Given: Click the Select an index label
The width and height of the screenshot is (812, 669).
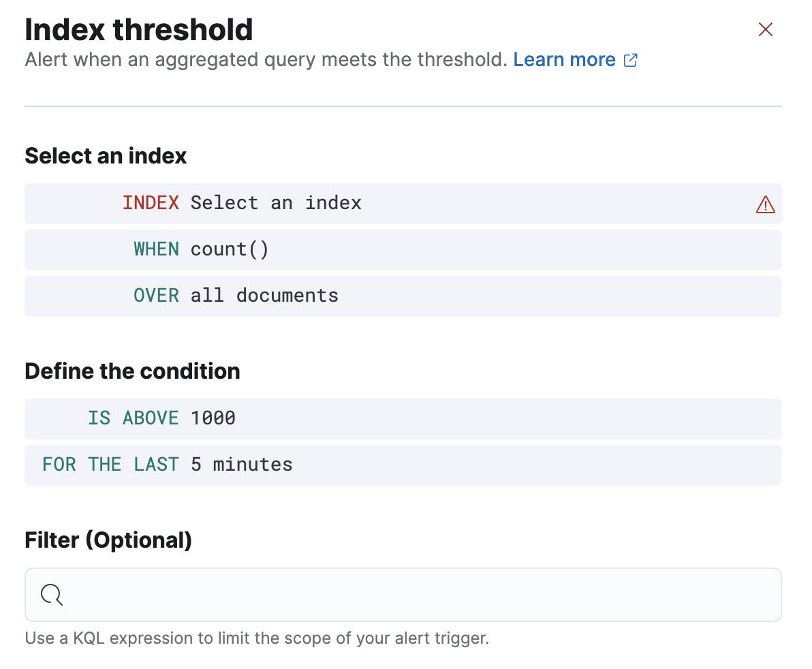Looking at the screenshot, I should [105, 156].
